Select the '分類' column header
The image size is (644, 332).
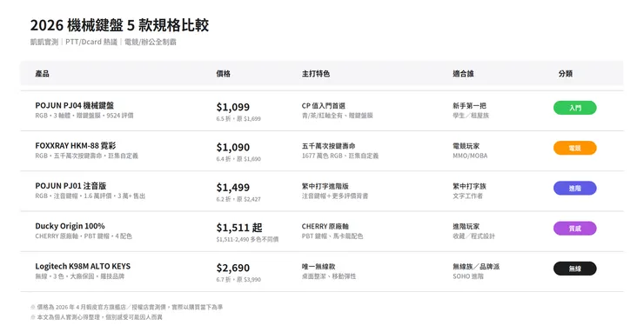click(566, 74)
